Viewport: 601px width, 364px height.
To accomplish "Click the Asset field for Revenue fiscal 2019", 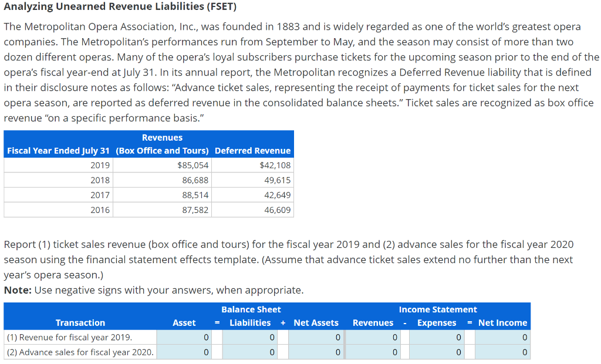I will click(x=184, y=337).
